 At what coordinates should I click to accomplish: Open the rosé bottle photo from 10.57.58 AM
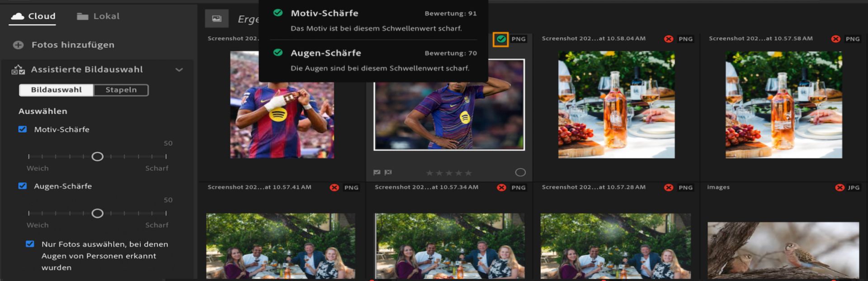tap(783, 104)
